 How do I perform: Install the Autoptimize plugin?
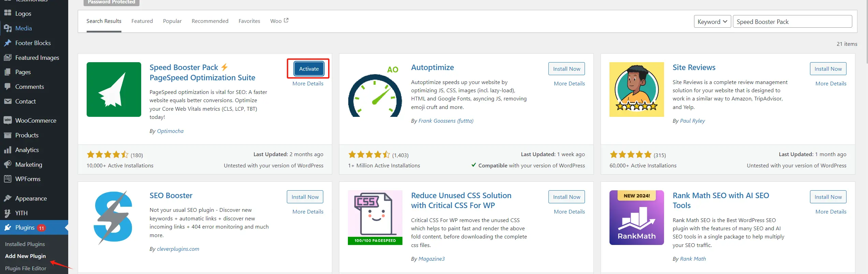[x=567, y=69]
